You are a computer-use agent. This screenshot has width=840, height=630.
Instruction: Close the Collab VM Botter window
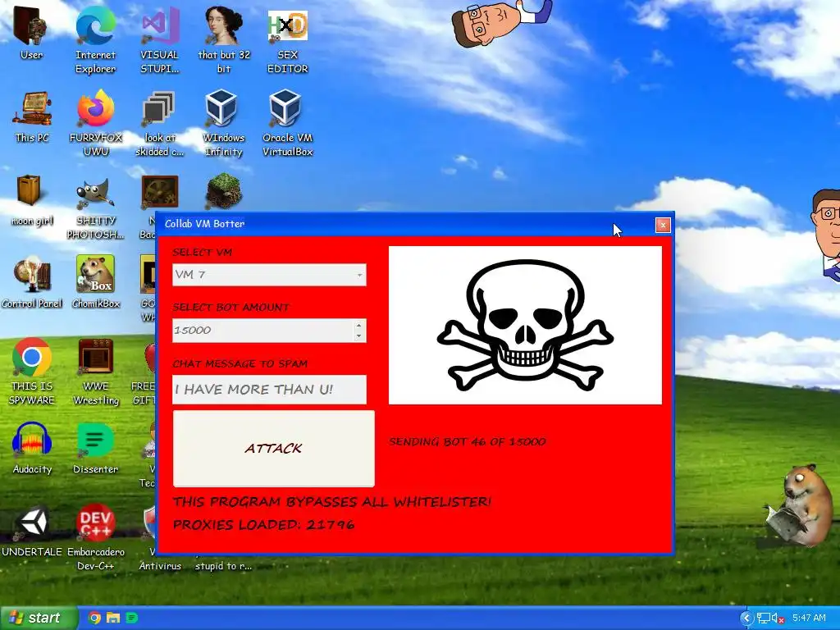point(663,225)
